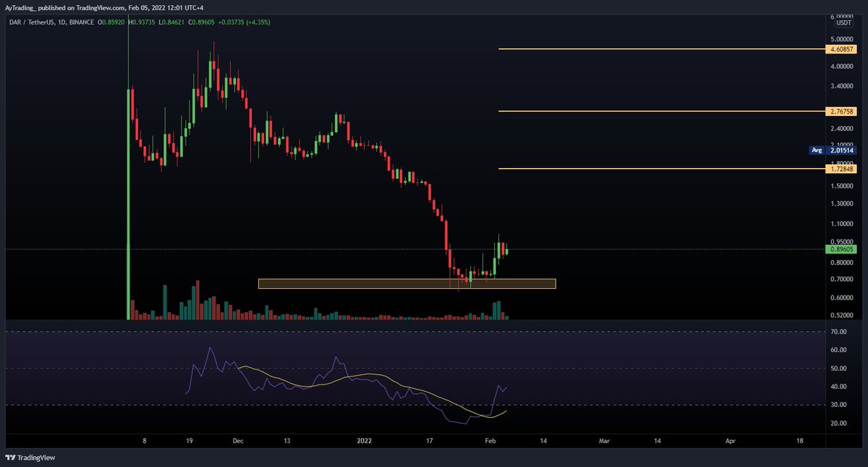
Task: Click the Mar label on time axis
Action: 605,439
